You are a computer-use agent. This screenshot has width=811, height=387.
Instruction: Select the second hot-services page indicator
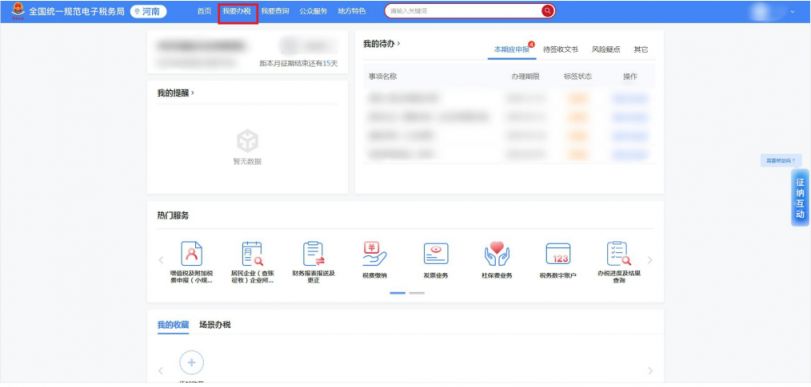click(x=417, y=293)
